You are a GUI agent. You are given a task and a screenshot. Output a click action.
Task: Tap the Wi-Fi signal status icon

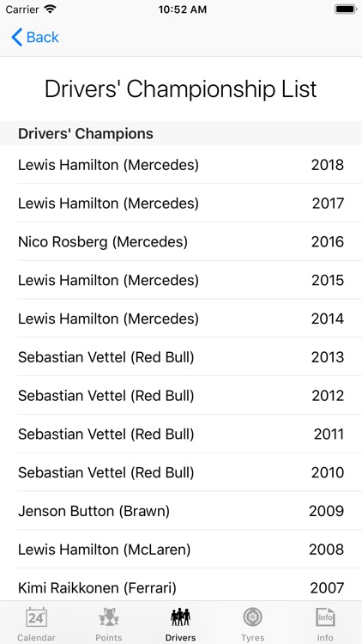[50, 9]
